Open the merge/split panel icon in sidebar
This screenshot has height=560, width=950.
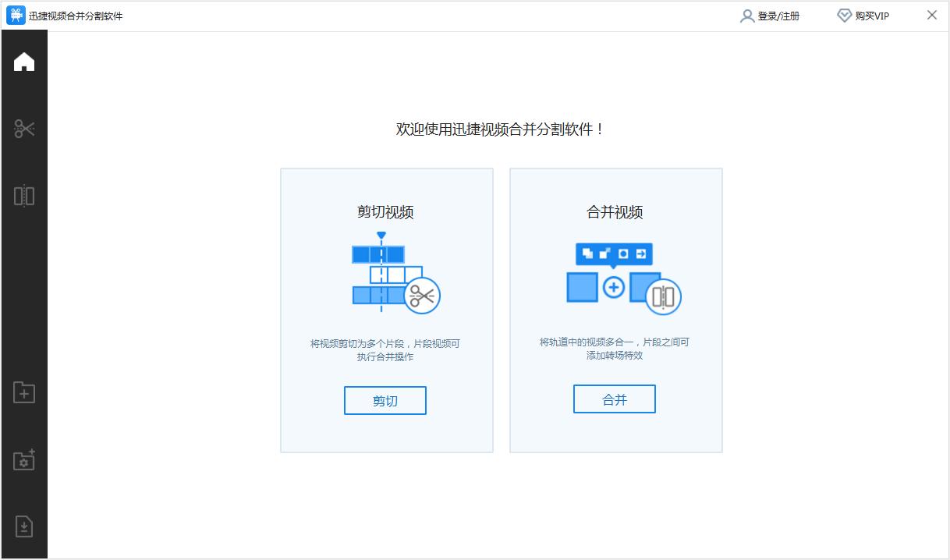pyautogui.click(x=24, y=195)
